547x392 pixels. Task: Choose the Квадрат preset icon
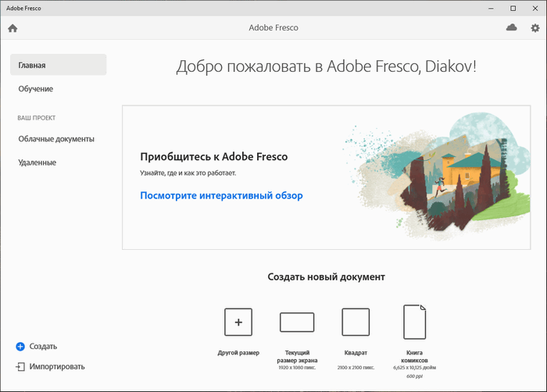[x=356, y=322]
